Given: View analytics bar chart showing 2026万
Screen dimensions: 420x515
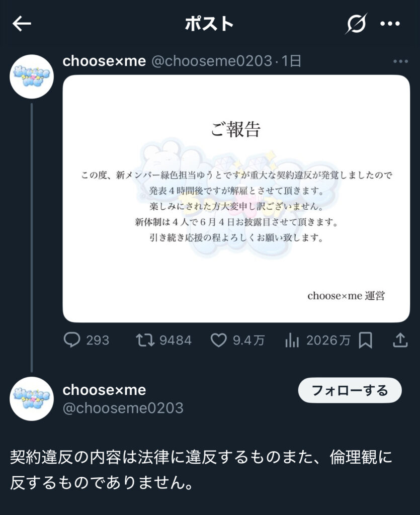Looking at the screenshot, I should tap(317, 340).
